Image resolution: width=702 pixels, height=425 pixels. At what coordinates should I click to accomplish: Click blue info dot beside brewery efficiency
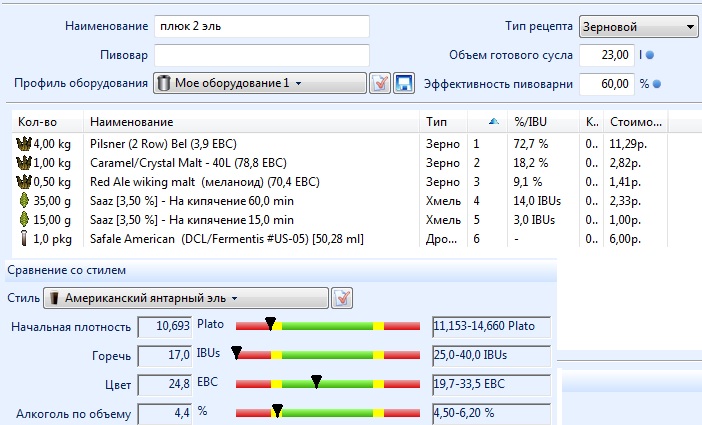click(x=658, y=84)
